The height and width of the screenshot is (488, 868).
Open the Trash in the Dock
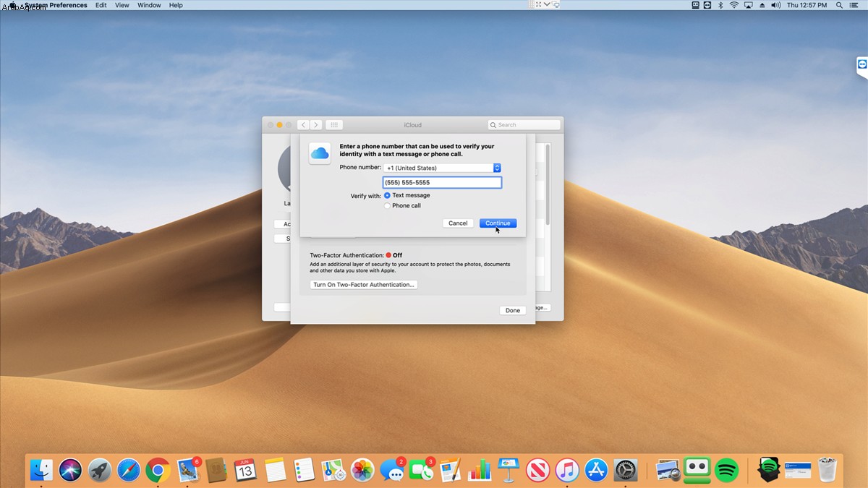[x=827, y=470]
